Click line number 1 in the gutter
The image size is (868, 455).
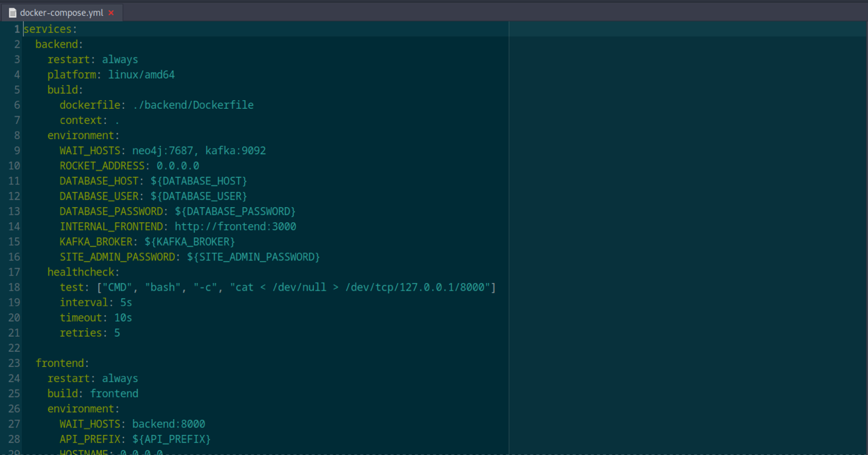pos(17,29)
